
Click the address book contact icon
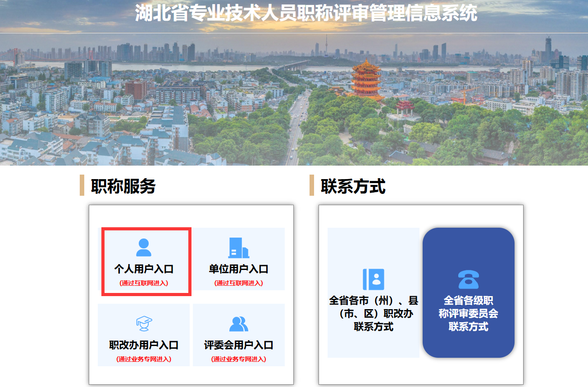(373, 279)
